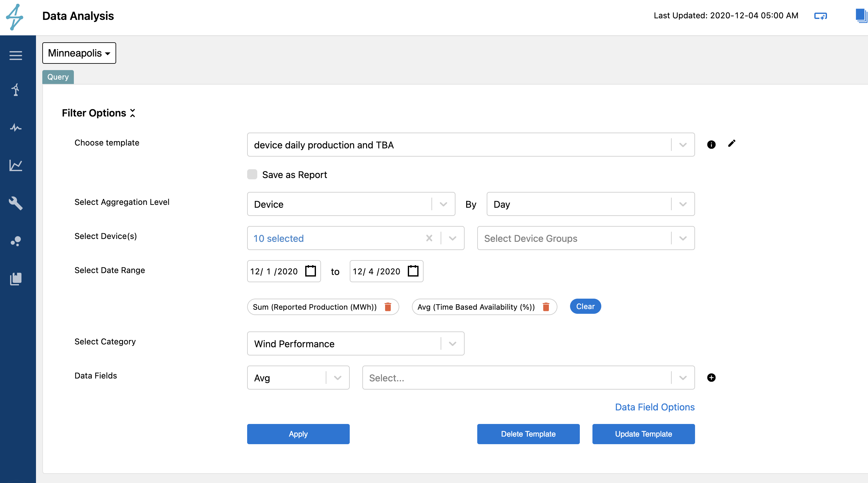Open the Choose template dropdown
Screen dimensions: 868x483
(471, 145)
